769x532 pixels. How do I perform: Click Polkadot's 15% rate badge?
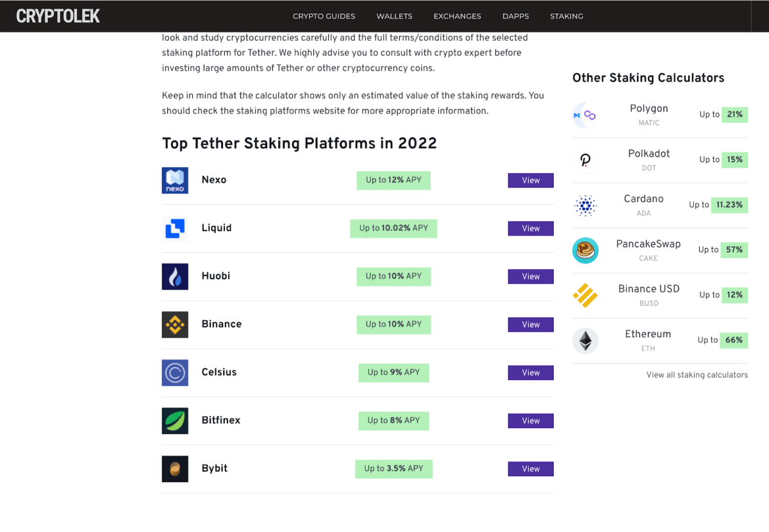pyautogui.click(x=734, y=160)
